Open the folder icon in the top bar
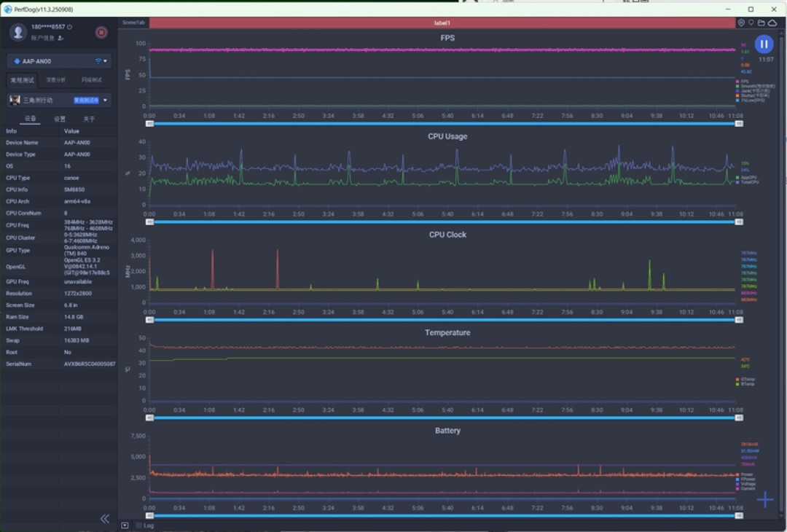This screenshot has width=787, height=532. click(x=761, y=23)
